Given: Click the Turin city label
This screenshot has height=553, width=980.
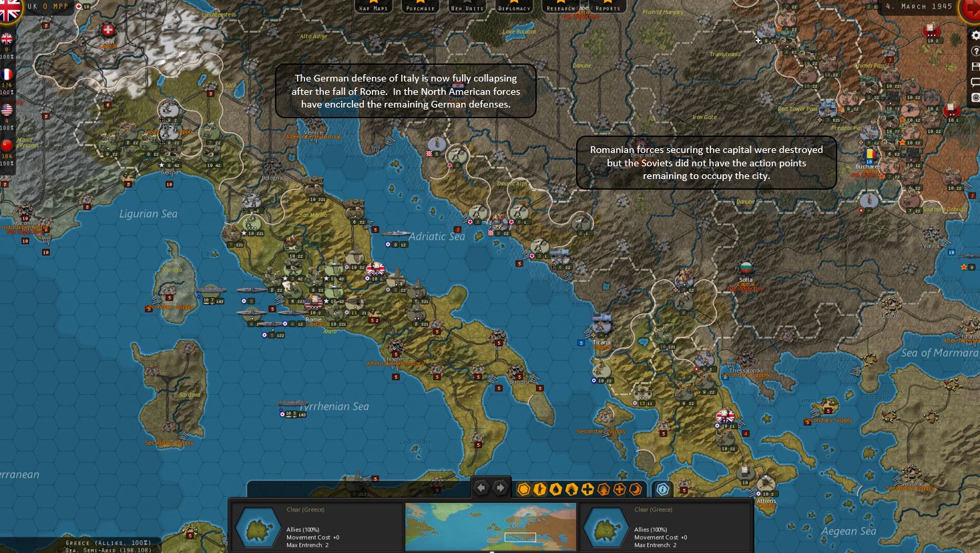Looking at the screenshot, I should click(128, 150).
